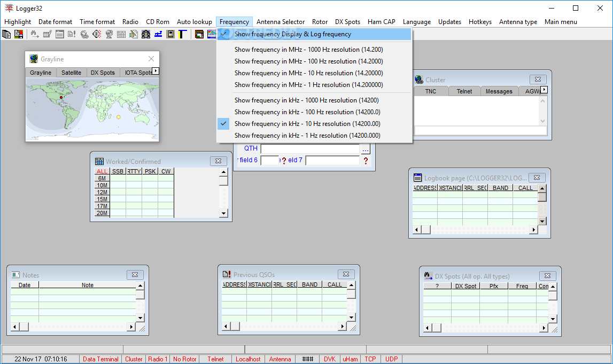Click the blue telegraph key toolbar icon
Image resolution: width=613 pixels, height=364 pixels.
(x=158, y=34)
